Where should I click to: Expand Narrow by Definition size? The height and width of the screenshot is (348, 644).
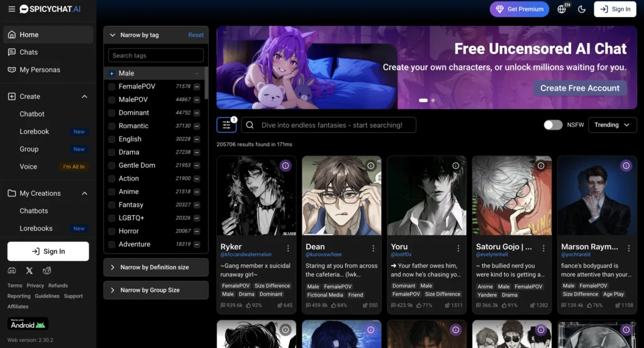tap(156, 267)
